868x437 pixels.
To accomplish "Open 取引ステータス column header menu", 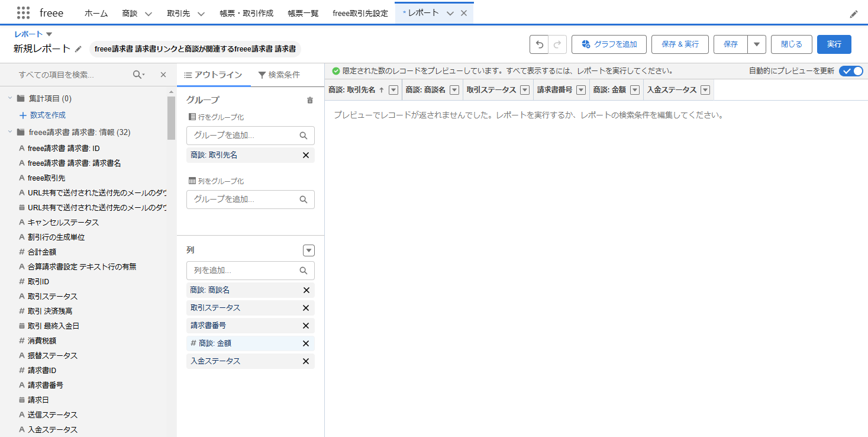I will pyautogui.click(x=524, y=90).
